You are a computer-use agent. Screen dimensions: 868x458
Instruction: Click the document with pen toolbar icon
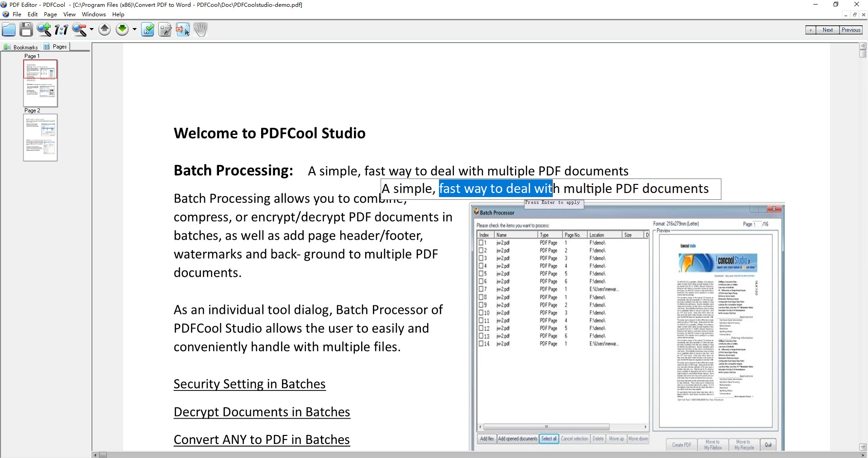click(165, 30)
